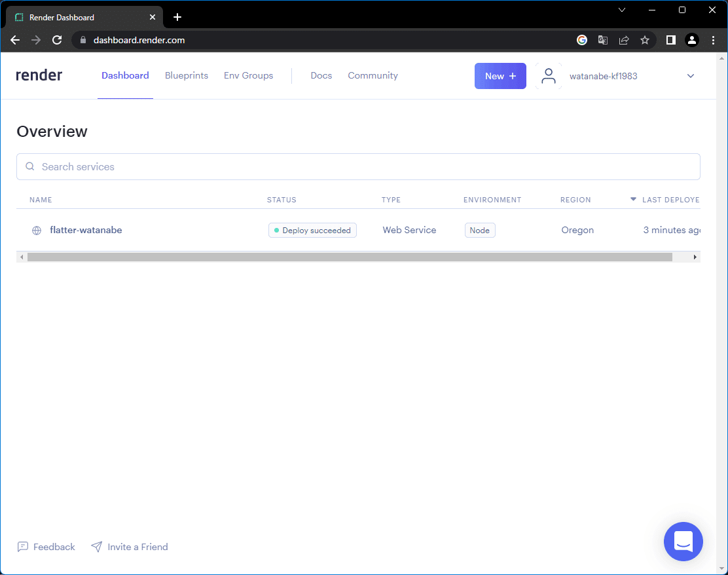Go to Env Groups
Image resolution: width=728 pixels, height=575 pixels.
click(248, 75)
